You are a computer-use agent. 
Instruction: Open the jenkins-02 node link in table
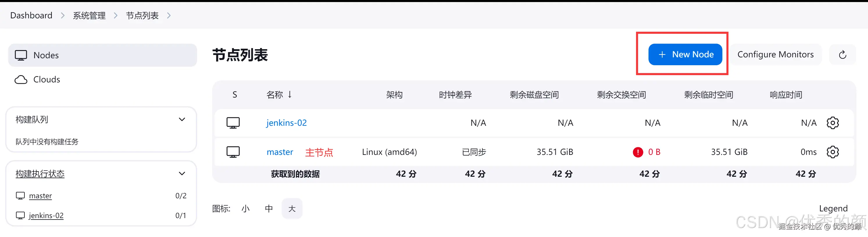point(286,123)
